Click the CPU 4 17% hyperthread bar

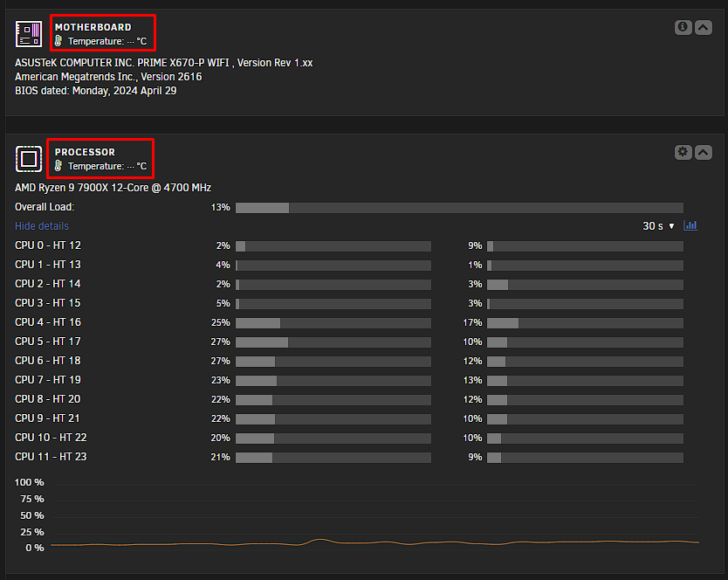(585, 323)
